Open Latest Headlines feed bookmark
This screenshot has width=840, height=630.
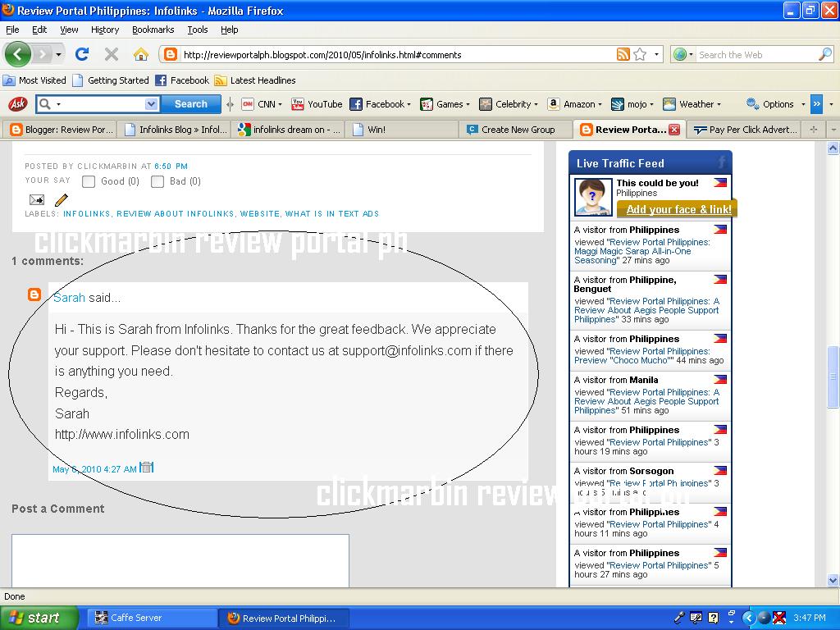click(x=255, y=80)
